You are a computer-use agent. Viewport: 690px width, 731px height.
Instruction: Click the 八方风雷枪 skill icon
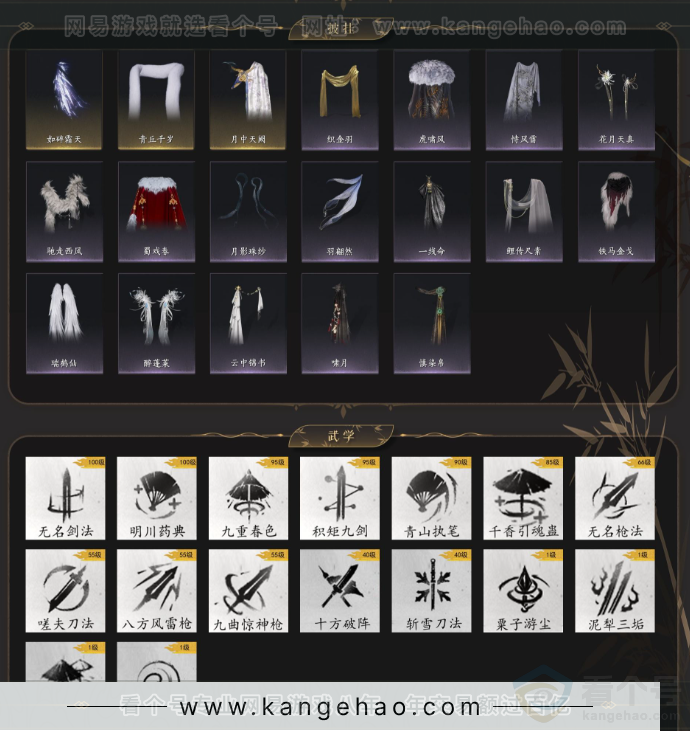157,591
